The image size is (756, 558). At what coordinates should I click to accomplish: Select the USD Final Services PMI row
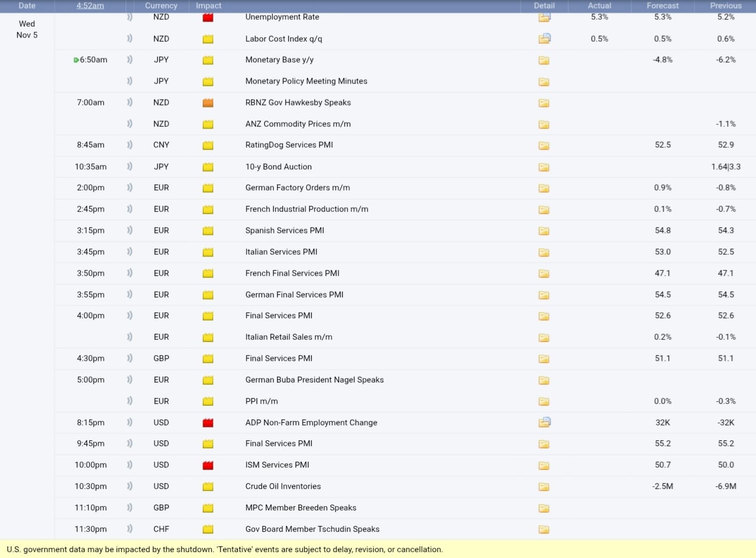[279, 444]
